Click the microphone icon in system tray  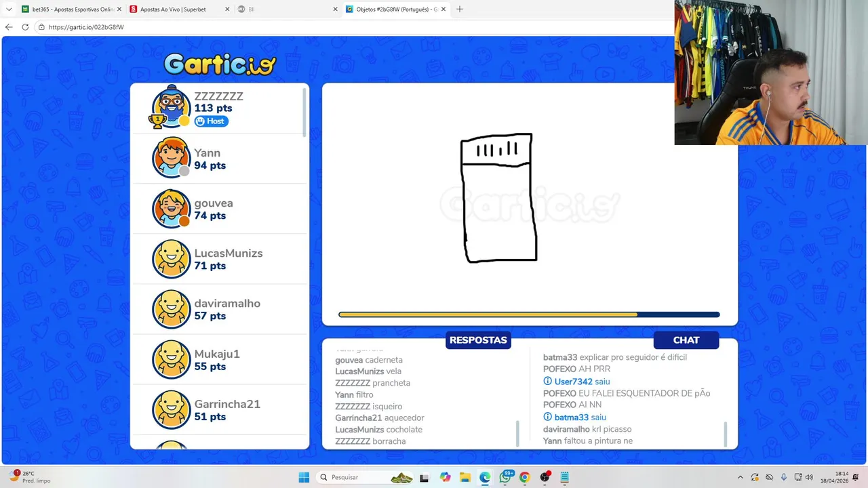point(783,477)
